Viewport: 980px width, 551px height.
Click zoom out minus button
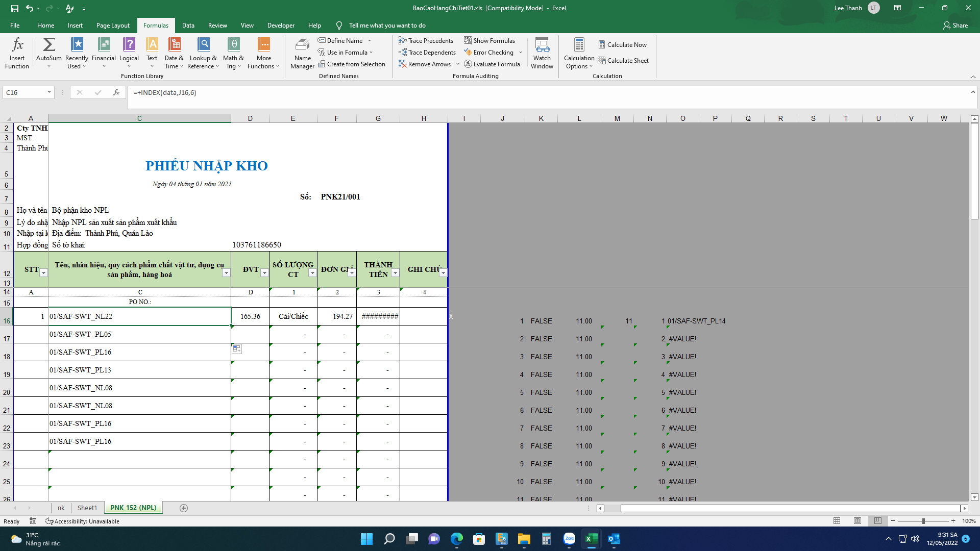point(893,521)
